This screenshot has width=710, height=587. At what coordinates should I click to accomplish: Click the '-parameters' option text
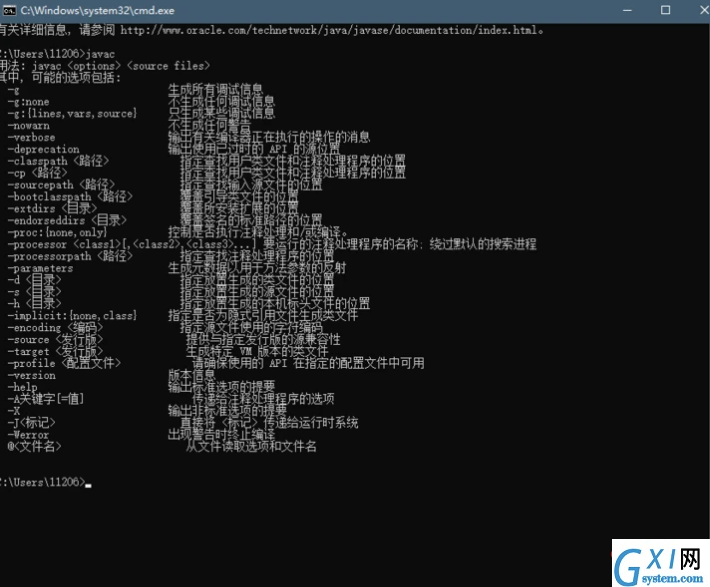pos(40,268)
